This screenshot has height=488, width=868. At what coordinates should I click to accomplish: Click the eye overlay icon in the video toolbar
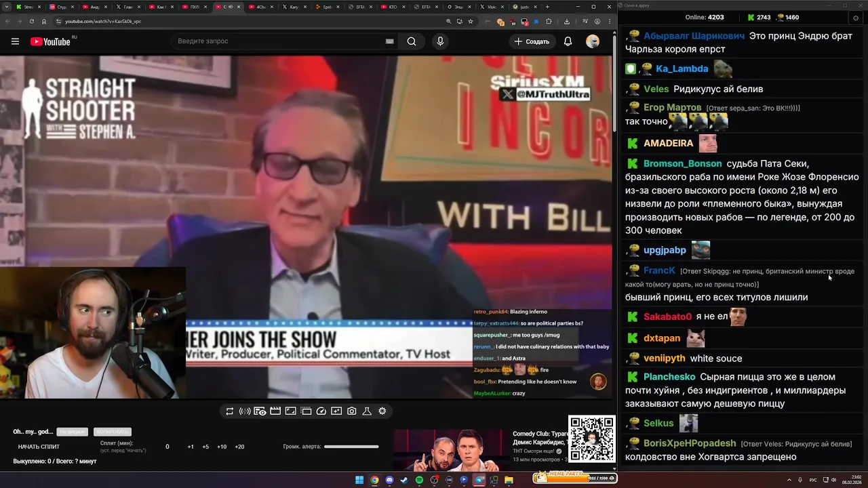point(260,411)
